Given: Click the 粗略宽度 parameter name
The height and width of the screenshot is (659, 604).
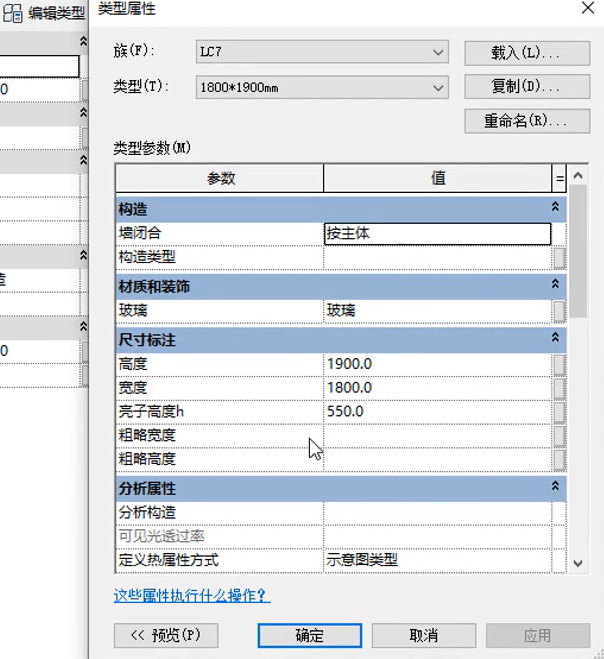Looking at the screenshot, I should coord(147,435).
